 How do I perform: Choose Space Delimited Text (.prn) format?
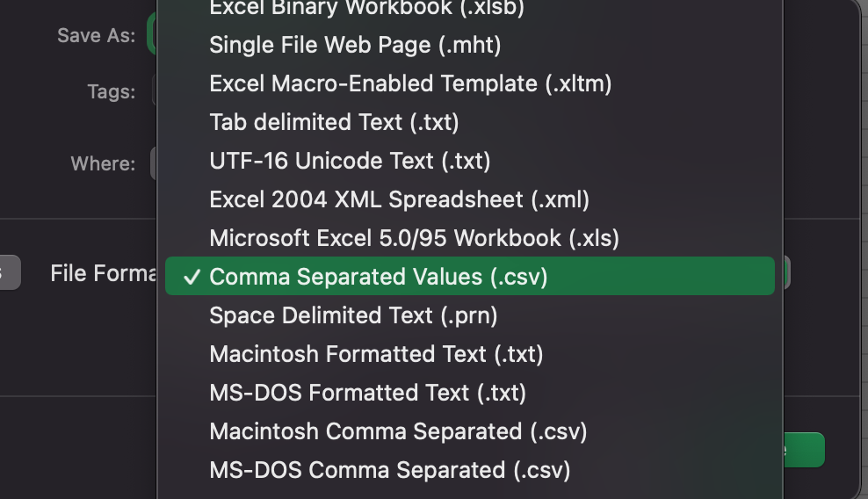(x=353, y=315)
